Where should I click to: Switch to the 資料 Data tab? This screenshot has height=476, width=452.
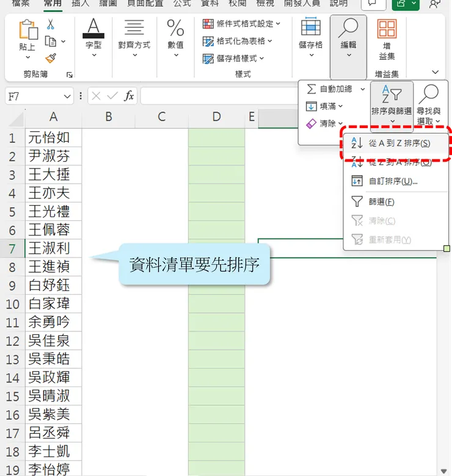[x=210, y=4]
